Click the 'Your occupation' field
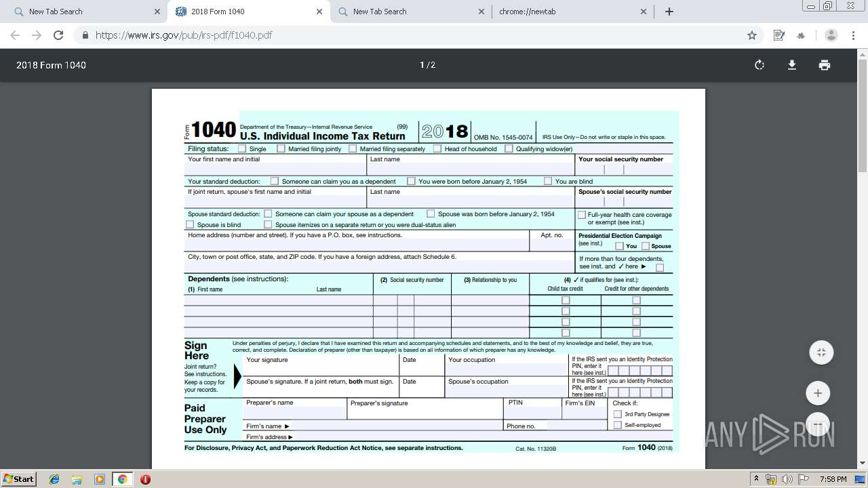 click(507, 370)
